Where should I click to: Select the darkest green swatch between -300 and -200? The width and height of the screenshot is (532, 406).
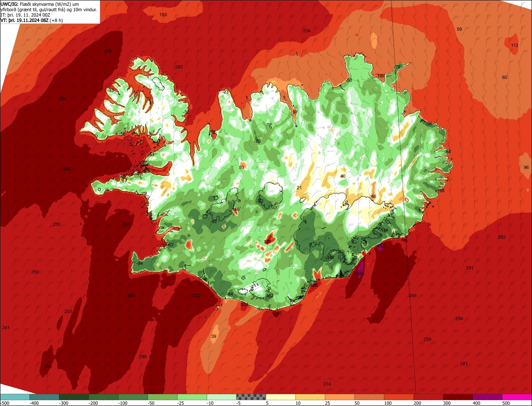tap(74, 397)
